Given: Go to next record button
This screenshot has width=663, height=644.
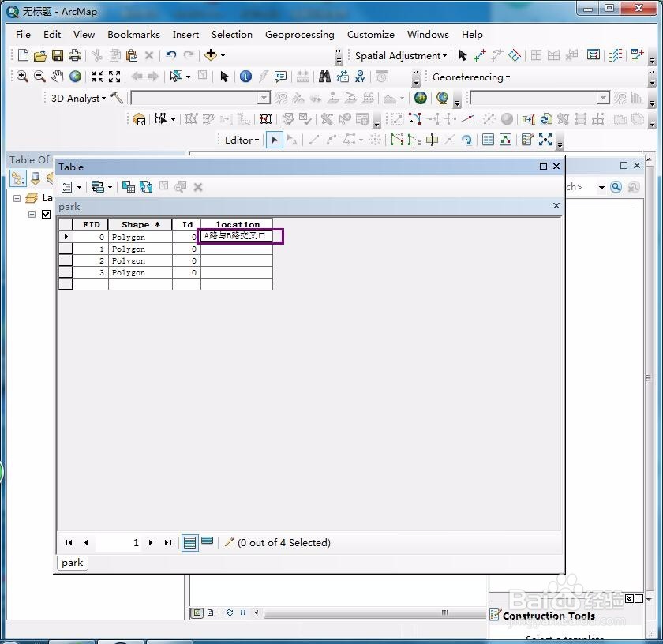Looking at the screenshot, I should coord(151,542).
